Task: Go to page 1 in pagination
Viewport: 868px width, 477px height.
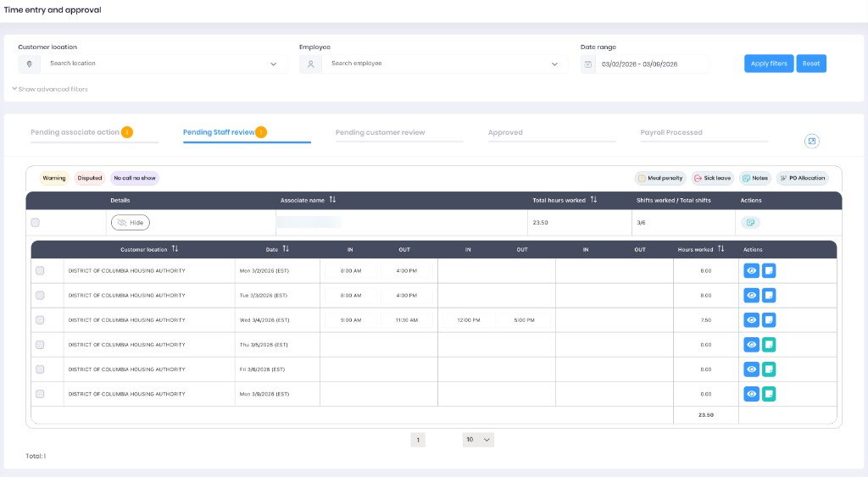Action: [x=418, y=440]
